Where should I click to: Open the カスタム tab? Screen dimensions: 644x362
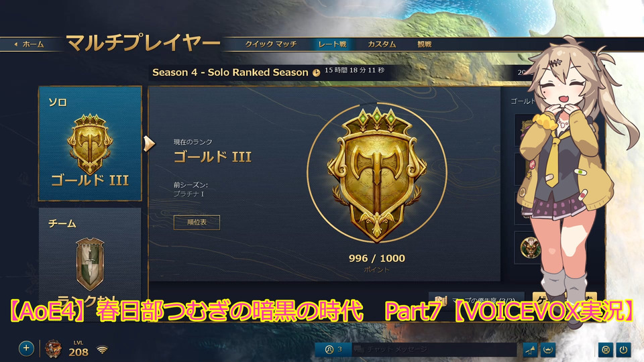pos(382,44)
